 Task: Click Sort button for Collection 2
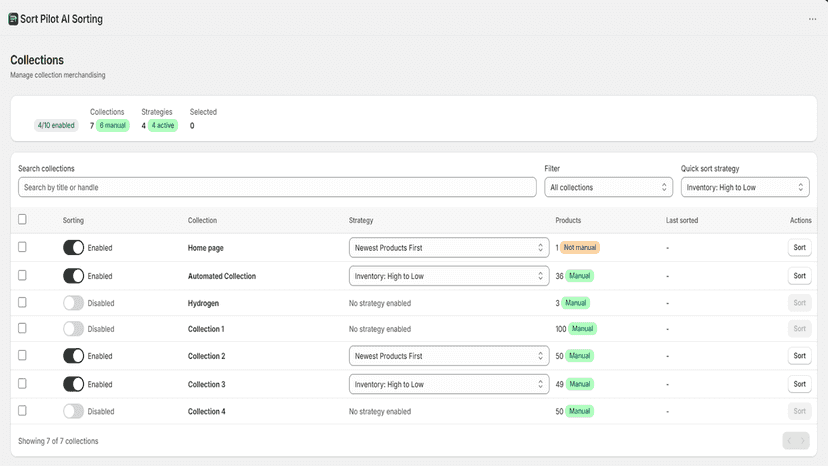(799, 356)
